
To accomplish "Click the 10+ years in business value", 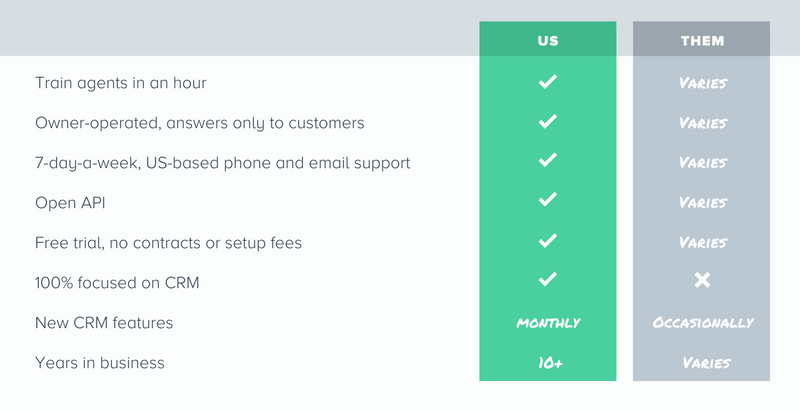I will (x=551, y=363).
